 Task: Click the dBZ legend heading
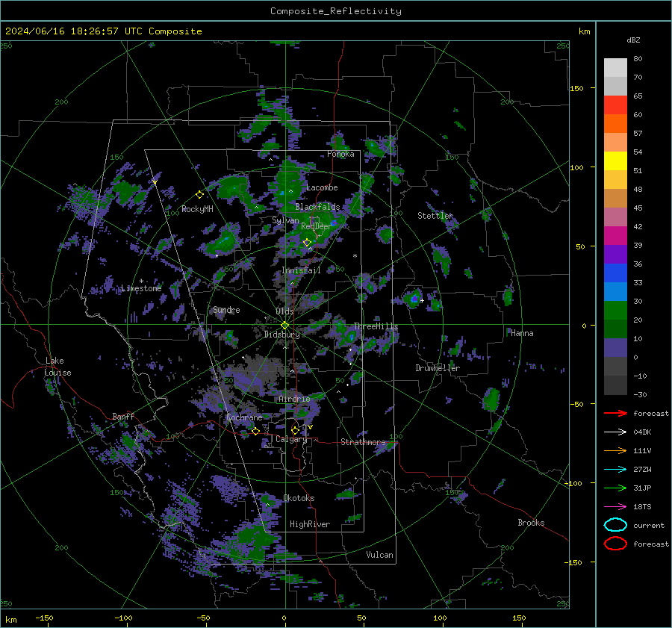[x=633, y=40]
